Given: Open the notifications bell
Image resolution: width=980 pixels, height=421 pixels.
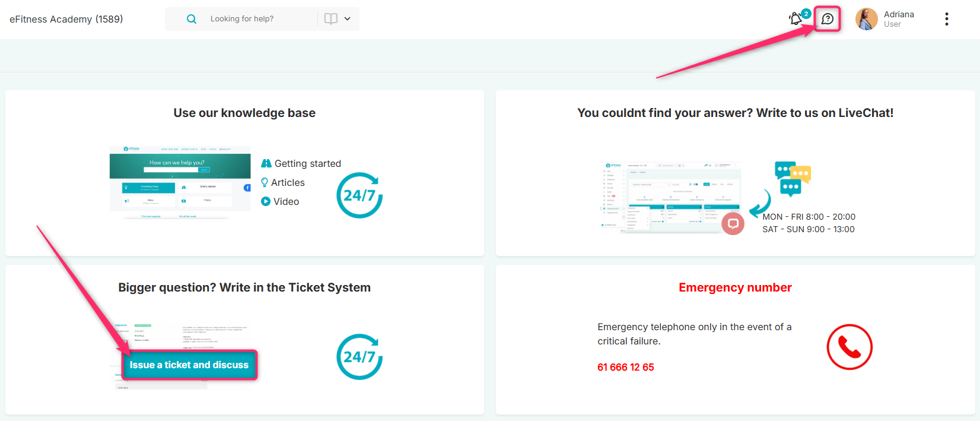Looking at the screenshot, I should (796, 19).
